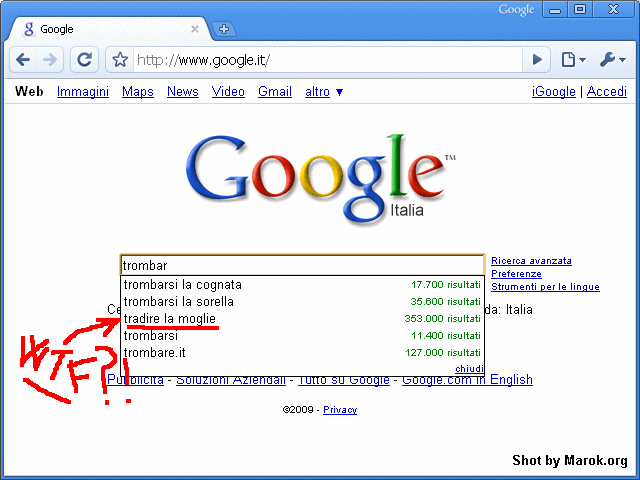Click the search box containing trombar
640x480 pixels.
(302, 265)
